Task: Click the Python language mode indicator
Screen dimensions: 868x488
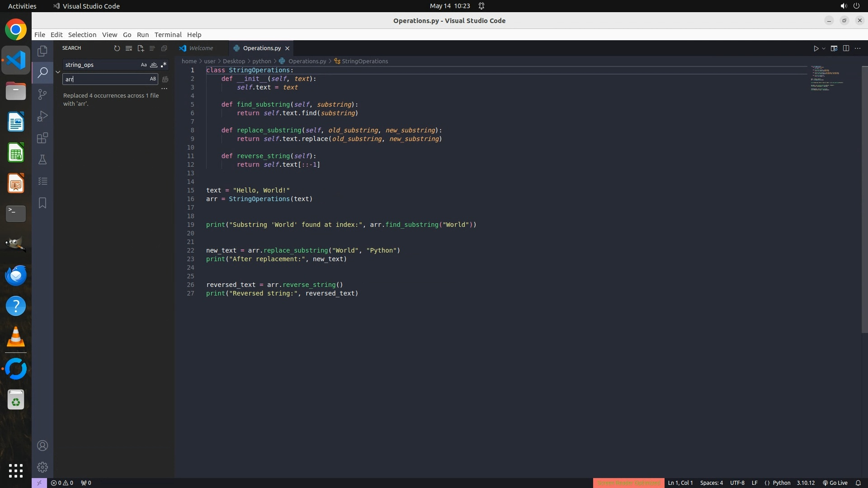Action: point(781,483)
